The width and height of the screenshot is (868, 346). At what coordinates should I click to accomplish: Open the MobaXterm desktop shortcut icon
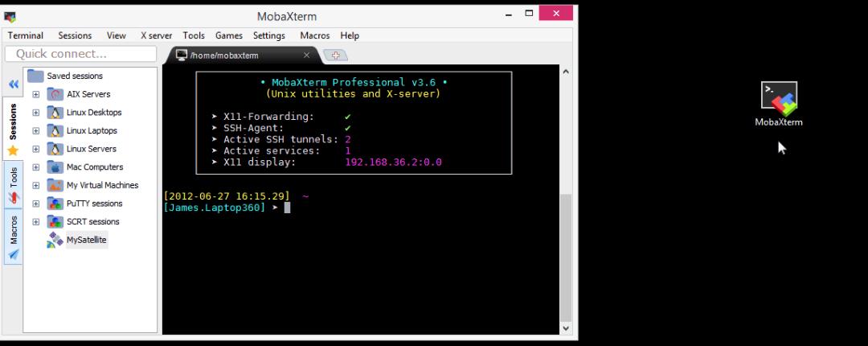(779, 99)
